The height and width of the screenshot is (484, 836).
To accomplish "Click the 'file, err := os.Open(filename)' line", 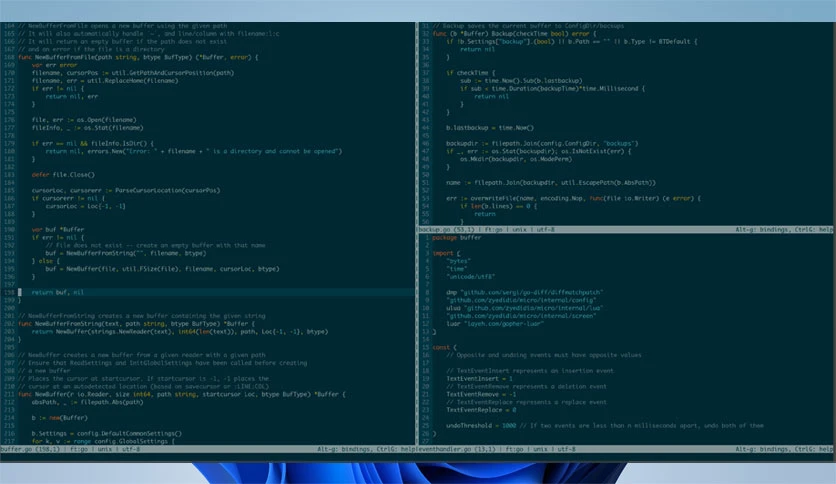I will 84,120.
